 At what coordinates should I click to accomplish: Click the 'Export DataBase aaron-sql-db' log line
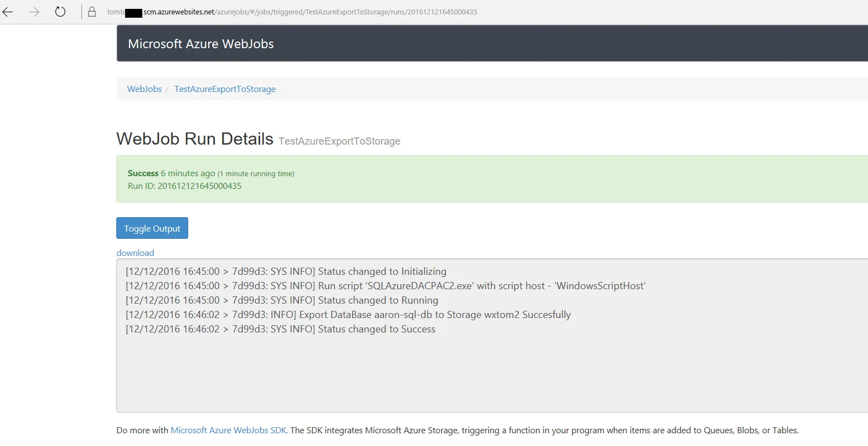[348, 315]
